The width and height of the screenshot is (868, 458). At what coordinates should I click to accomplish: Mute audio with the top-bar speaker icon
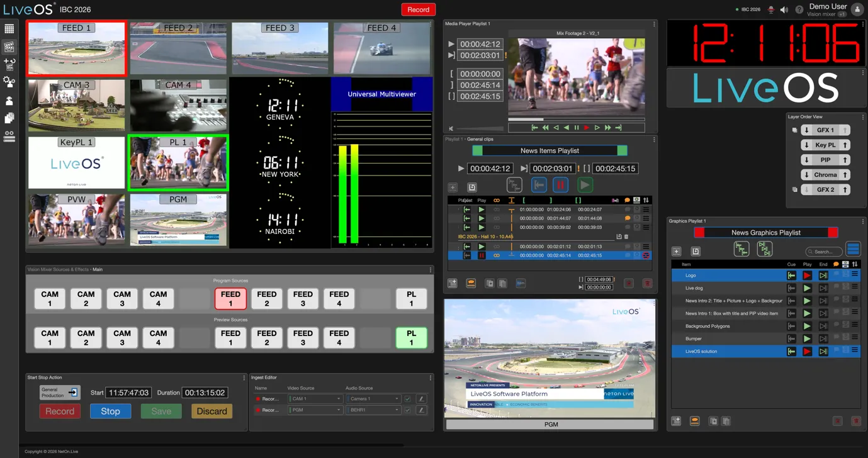pyautogui.click(x=784, y=10)
